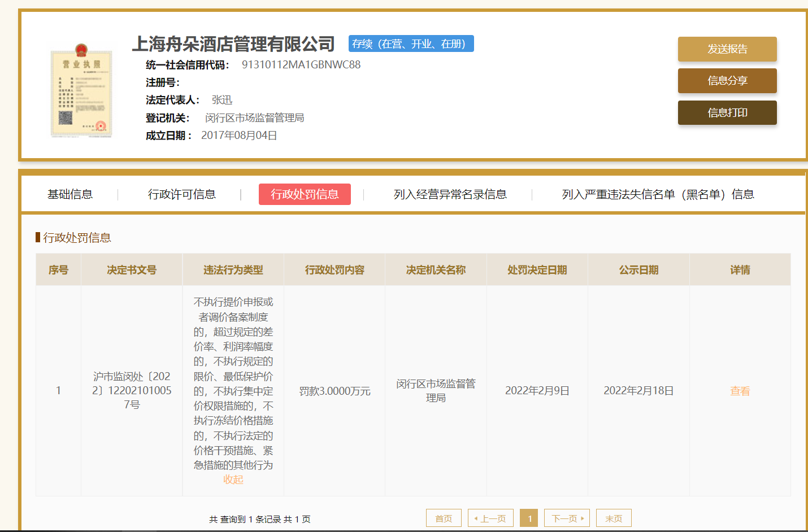Click the 序号 column header
The image size is (808, 532).
58,270
